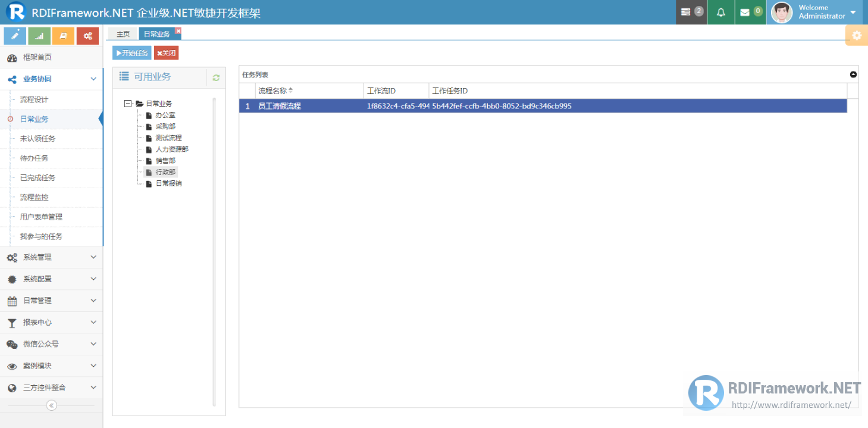Open the mail envelope messages icon
The image size is (868, 428).
(x=750, y=12)
